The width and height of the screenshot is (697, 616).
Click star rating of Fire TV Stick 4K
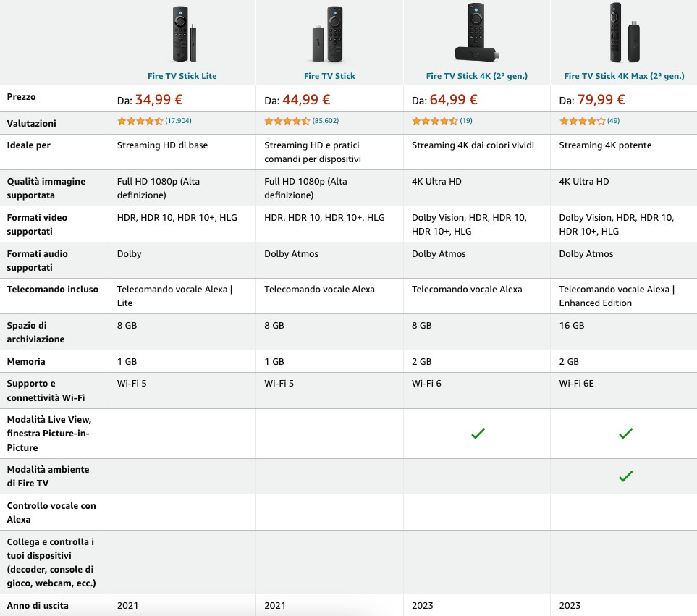point(435,121)
